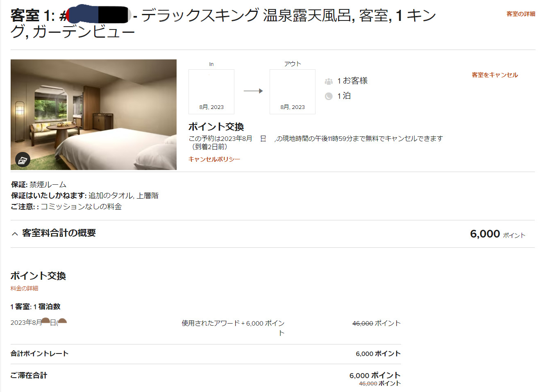
Task: Click the 客室料合計の概要 section header
Action: [x=59, y=233]
